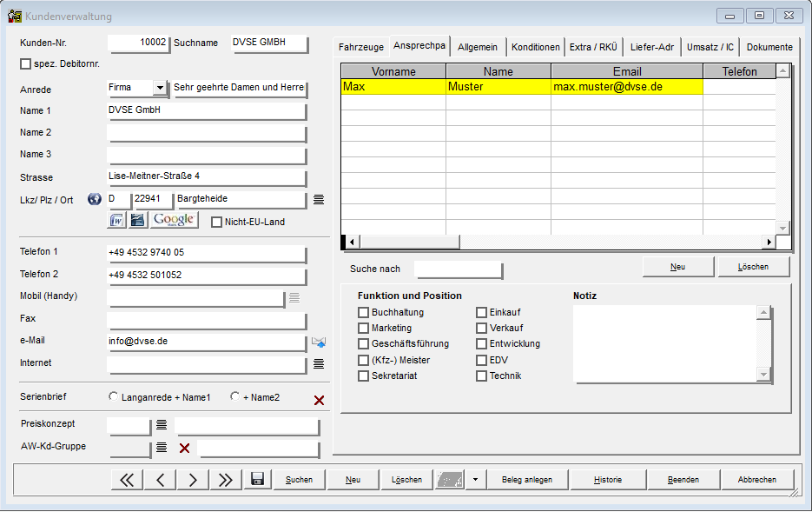Open Google Maps button for the address
Screen dimensions: 812x512
click(x=174, y=220)
